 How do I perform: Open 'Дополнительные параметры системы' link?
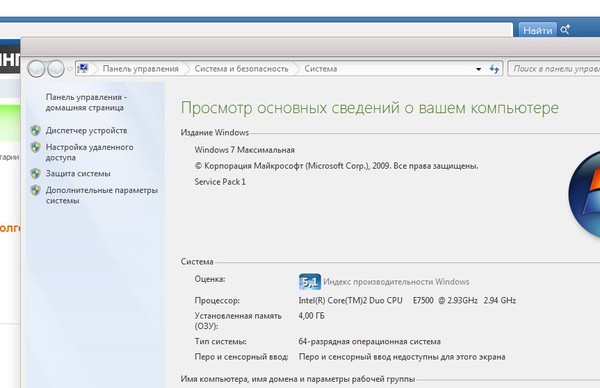pos(102,195)
